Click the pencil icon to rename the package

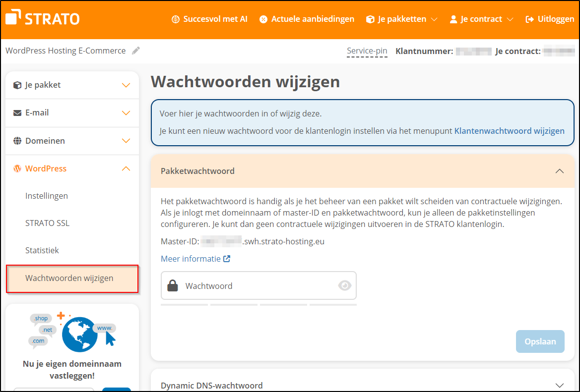[x=136, y=50]
